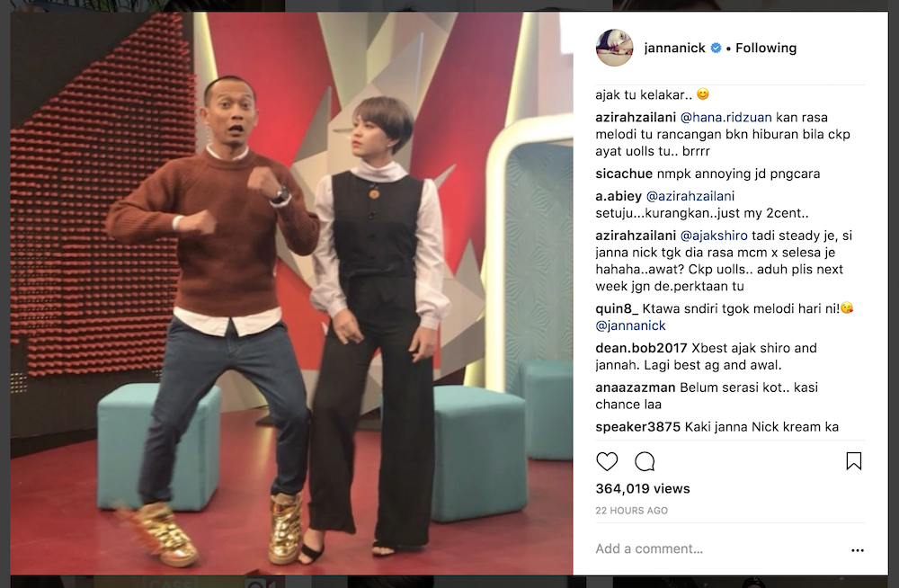The image size is (899, 588).
Task: Click the @jannanick mention in the comment
Action: 631,325
